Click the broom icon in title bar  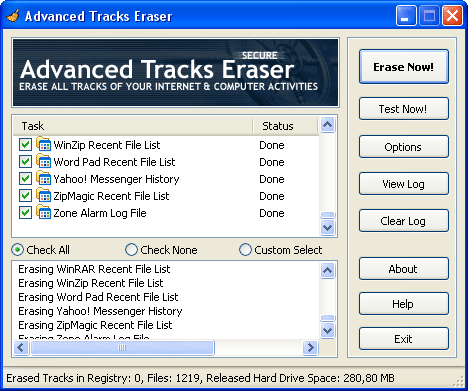coord(13,16)
